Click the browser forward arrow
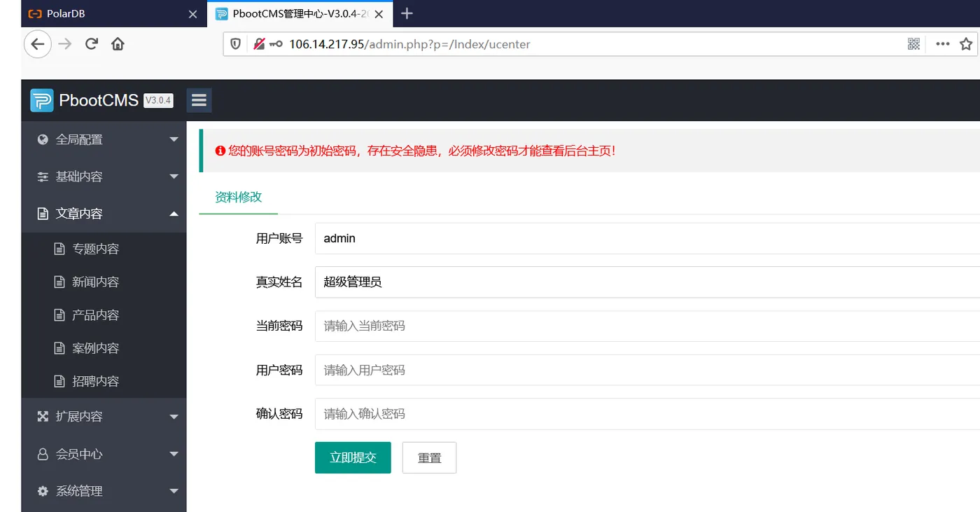 (65, 44)
